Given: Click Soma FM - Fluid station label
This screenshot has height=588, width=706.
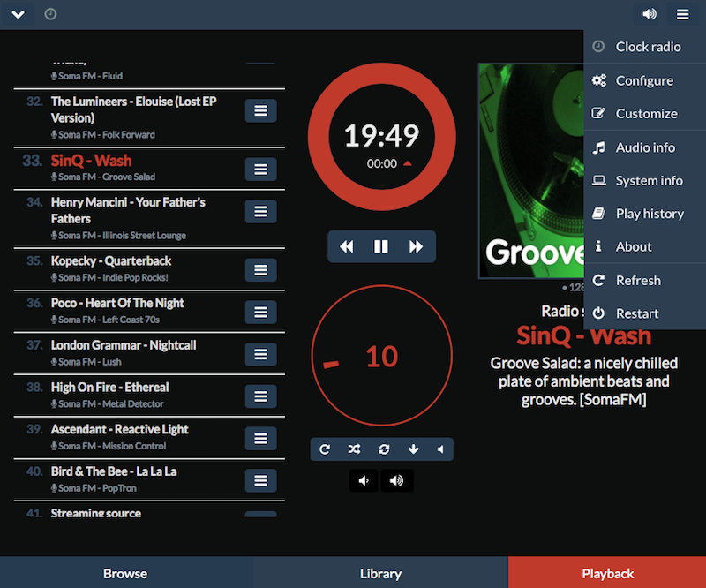Looking at the screenshot, I should point(86,76).
